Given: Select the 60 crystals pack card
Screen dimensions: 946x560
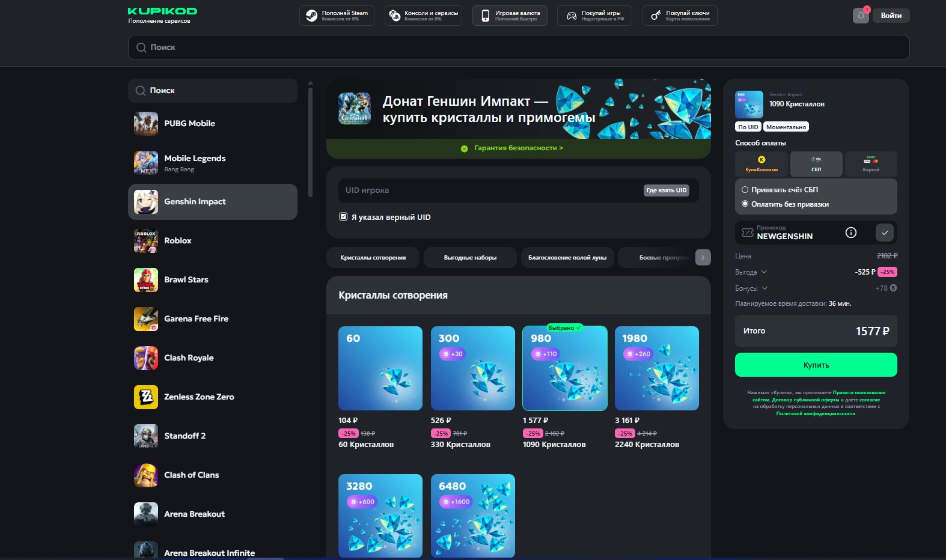Looking at the screenshot, I should 380,368.
